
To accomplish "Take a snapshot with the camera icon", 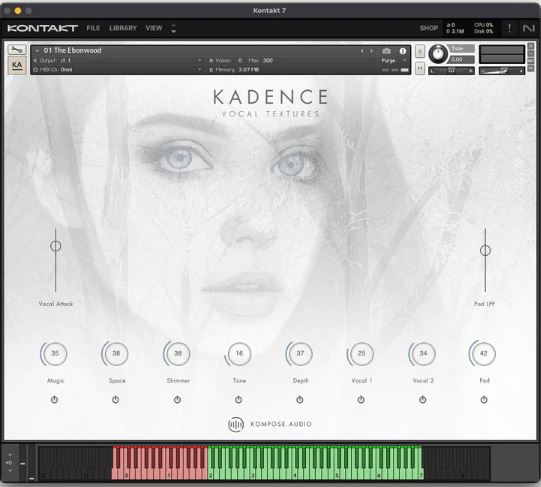I will (386, 51).
